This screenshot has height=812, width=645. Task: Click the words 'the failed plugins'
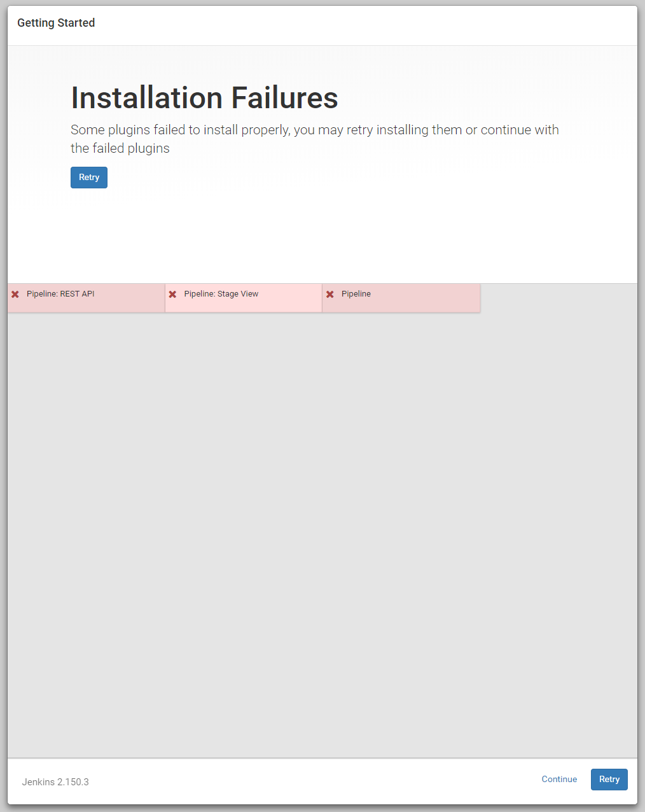point(120,148)
